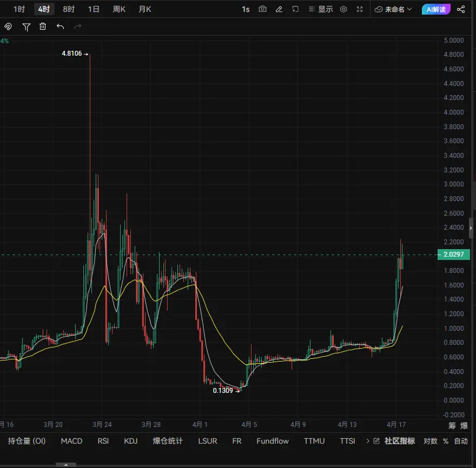Toggle the MACD indicator
The height and width of the screenshot is (468, 476).
click(71, 440)
